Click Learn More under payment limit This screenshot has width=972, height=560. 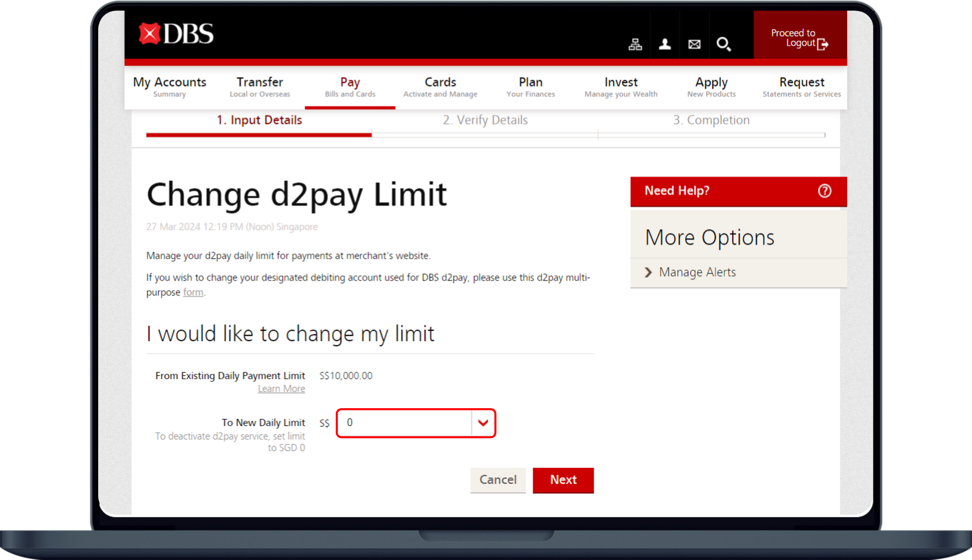(x=281, y=389)
